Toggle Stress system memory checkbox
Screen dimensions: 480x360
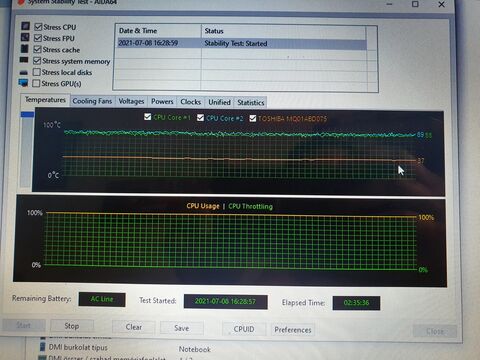[37, 61]
